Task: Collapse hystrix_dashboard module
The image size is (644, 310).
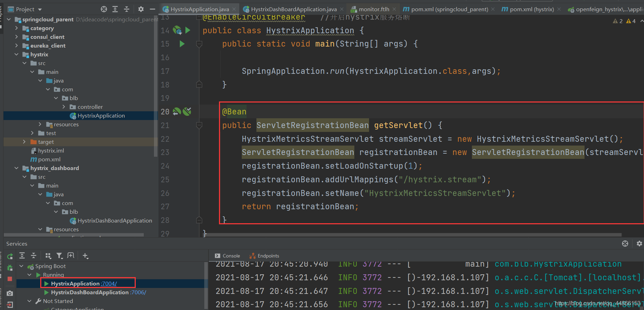Action: click(x=16, y=168)
